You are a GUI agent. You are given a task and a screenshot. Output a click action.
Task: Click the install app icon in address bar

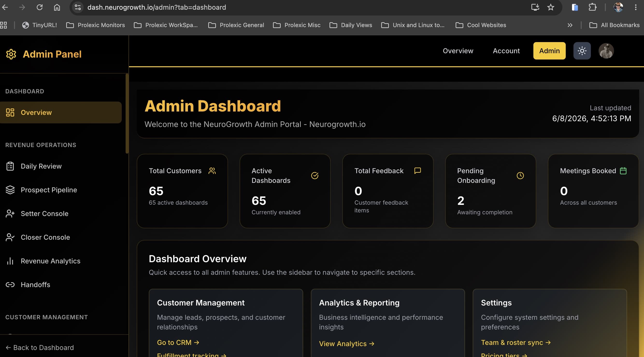pyautogui.click(x=535, y=7)
